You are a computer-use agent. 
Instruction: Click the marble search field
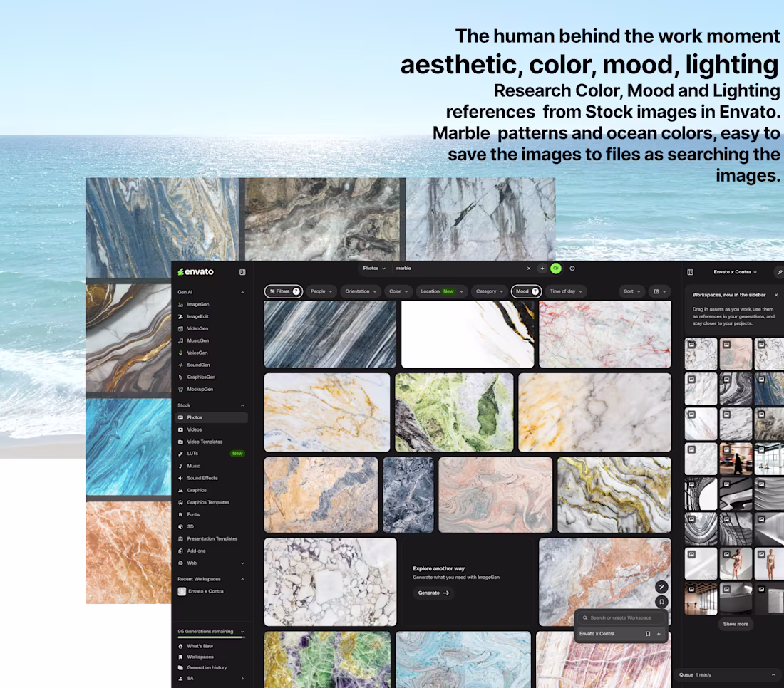[459, 269]
